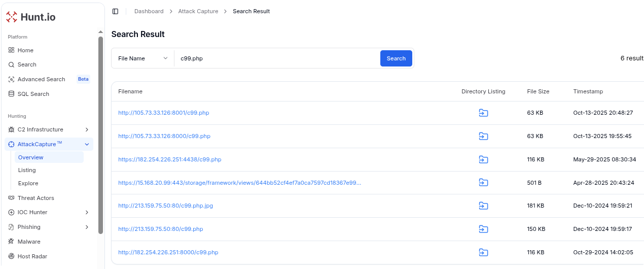This screenshot has height=269, width=644.
Task: Expand the IOC Hunter submenu
Action: tap(87, 212)
